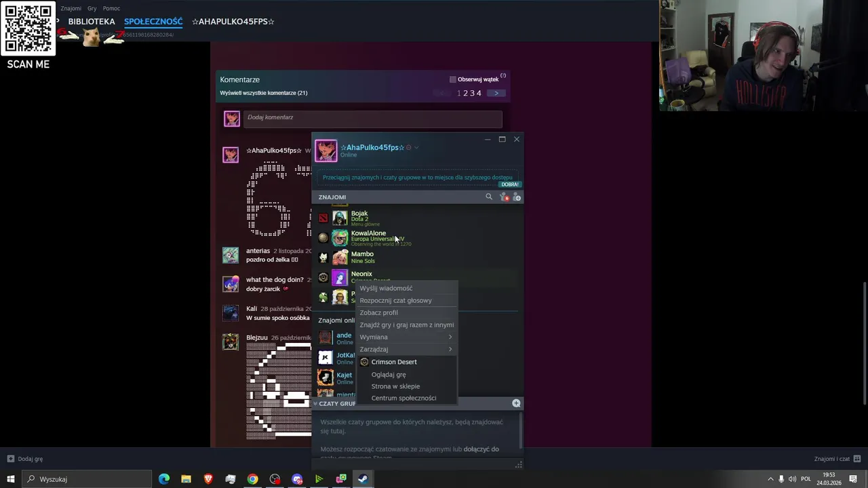This screenshot has height=488, width=868.
Task: Click volume icon in system tray
Action: tap(793, 479)
